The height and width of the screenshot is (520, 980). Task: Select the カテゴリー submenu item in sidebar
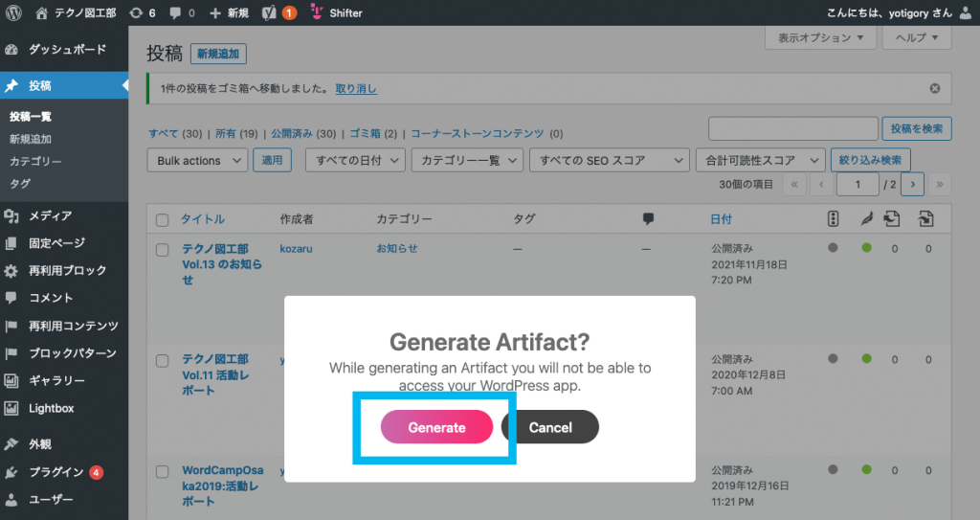[x=35, y=161]
